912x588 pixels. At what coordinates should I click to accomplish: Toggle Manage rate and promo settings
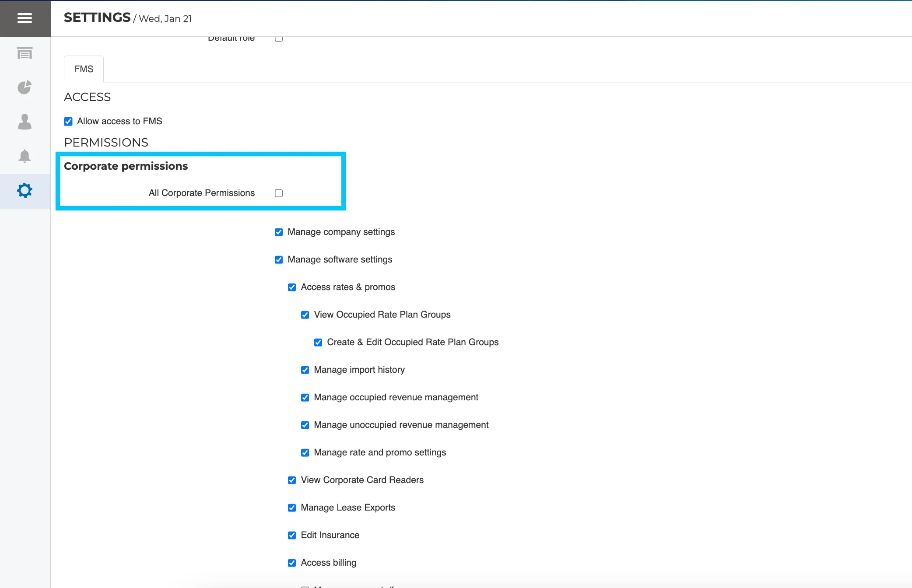(305, 453)
